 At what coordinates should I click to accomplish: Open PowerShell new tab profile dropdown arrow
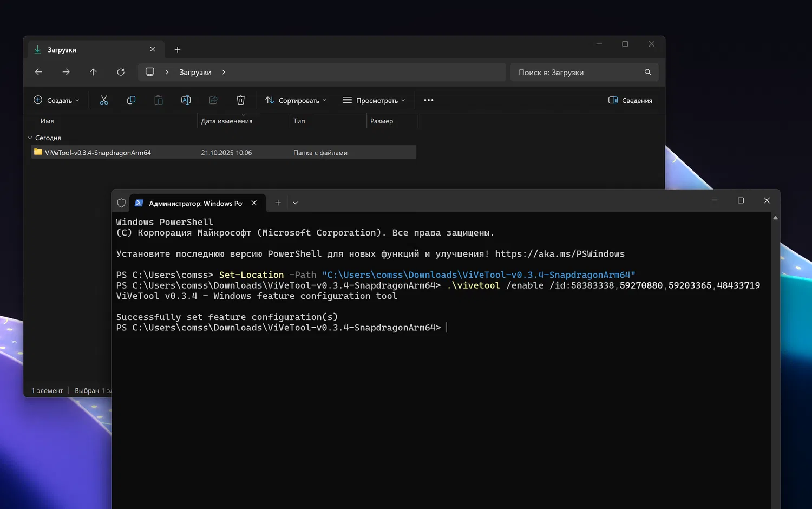pyautogui.click(x=295, y=203)
